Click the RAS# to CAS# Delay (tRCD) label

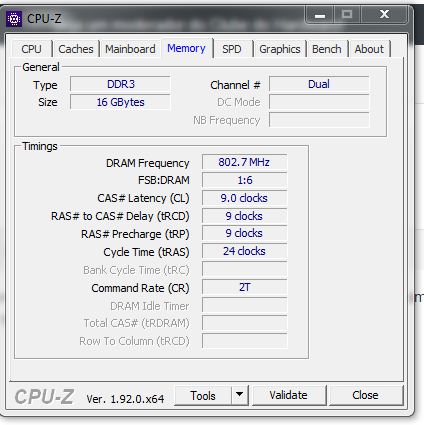(120, 216)
